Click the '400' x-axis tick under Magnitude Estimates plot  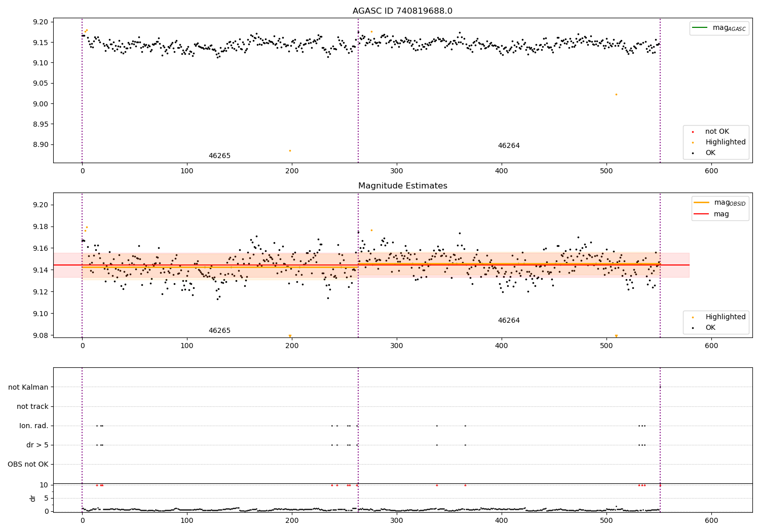click(x=502, y=346)
